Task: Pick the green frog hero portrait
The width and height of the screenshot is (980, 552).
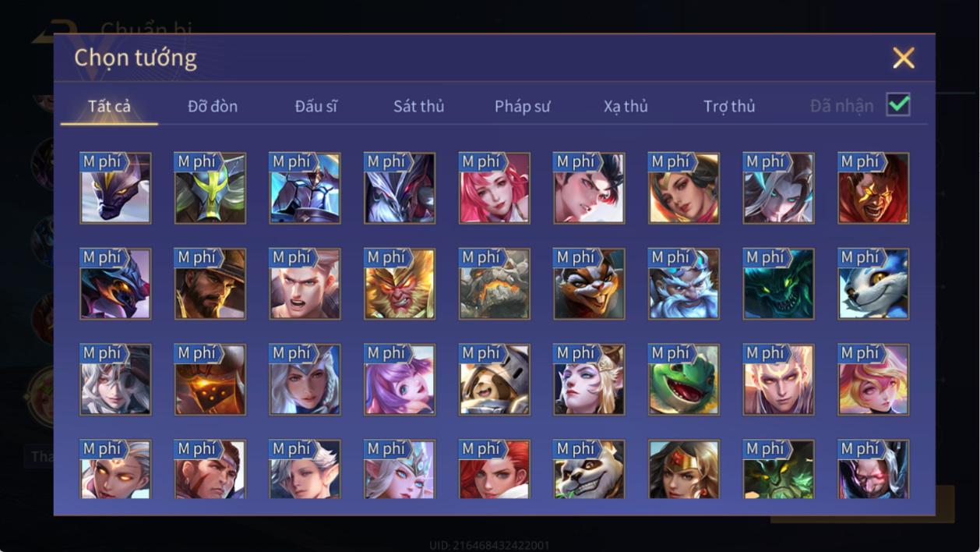Action: [x=684, y=380]
